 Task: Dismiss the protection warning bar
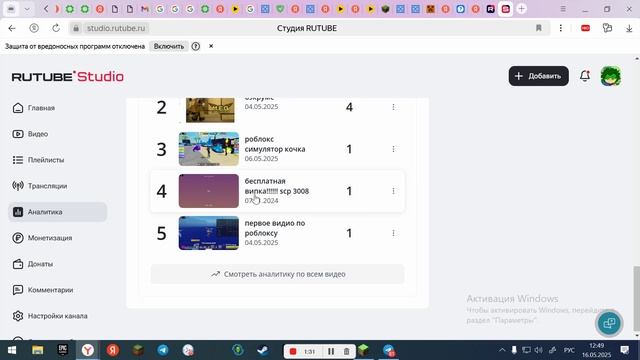211,46
